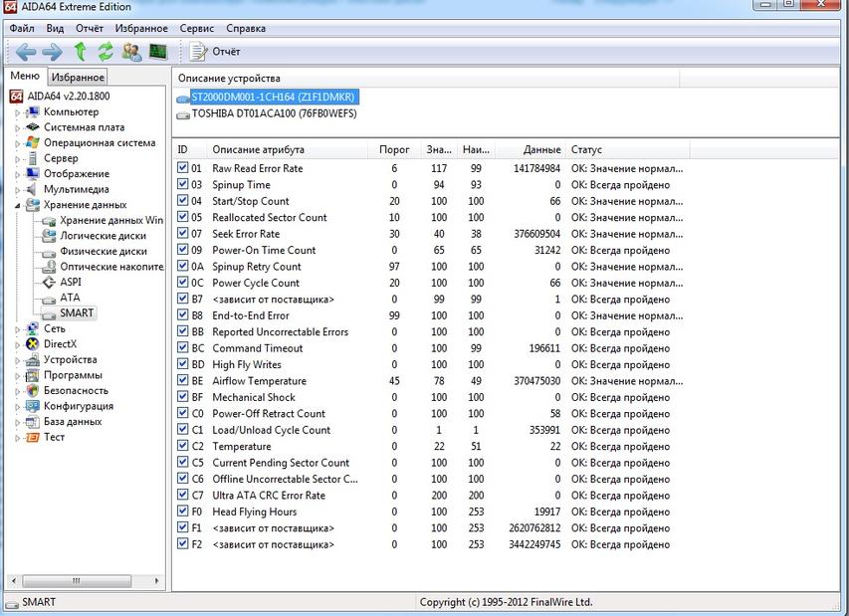The image size is (849, 616).
Task: Go forward with the right arrow toolbar icon
Action: click(x=52, y=52)
